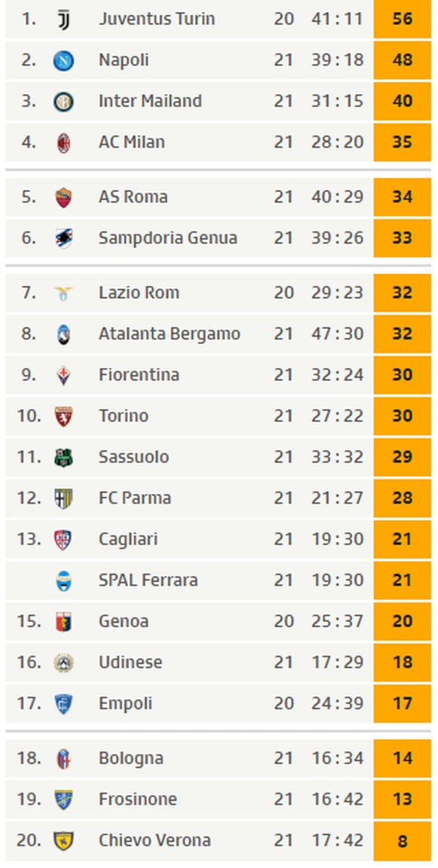The height and width of the screenshot is (868, 438).
Task: Click Juventus Turin's 56 points cell
Action: click(x=402, y=19)
